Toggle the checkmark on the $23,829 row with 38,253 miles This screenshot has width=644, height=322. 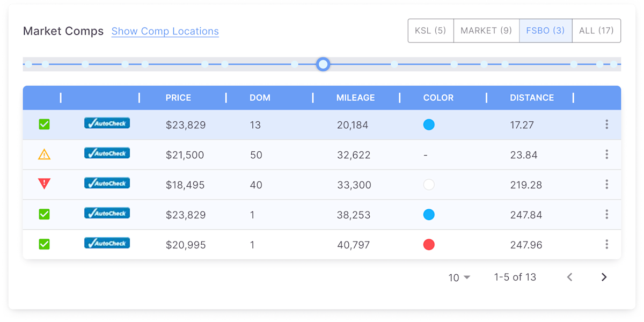(x=45, y=213)
